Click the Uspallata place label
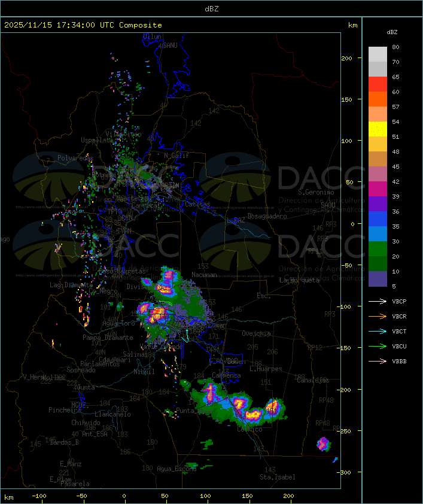Image resolution: width=423 pixels, height=504 pixels. click(97, 140)
